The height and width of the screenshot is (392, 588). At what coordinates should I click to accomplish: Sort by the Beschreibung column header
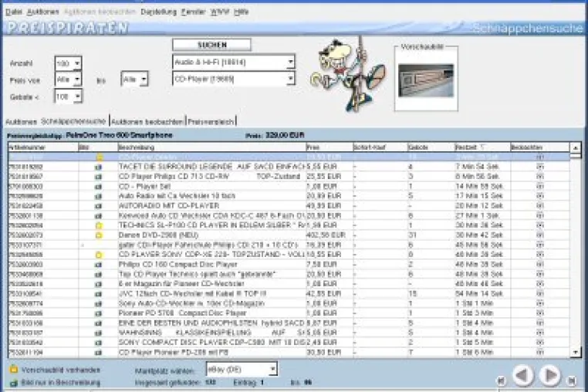click(212, 147)
